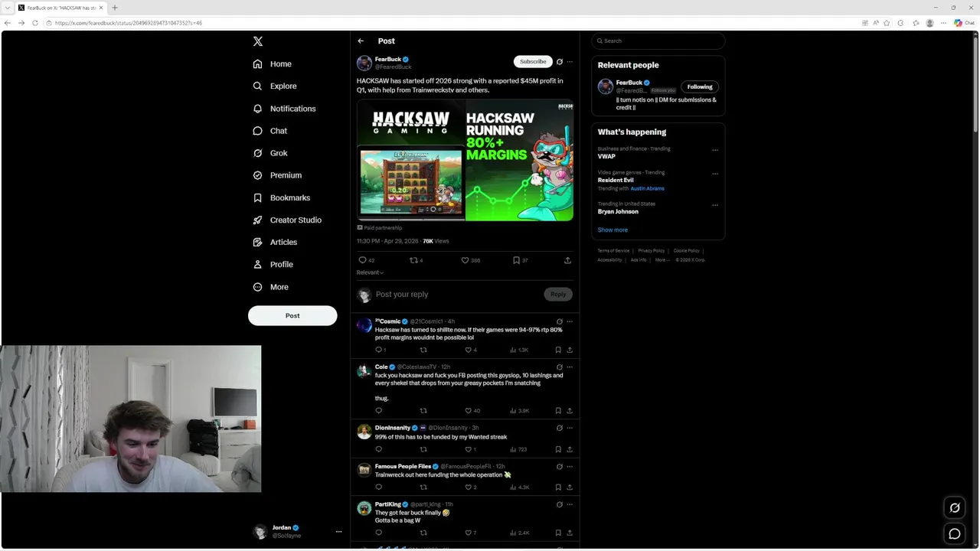Open the Hacksaw 80%+ margins image
This screenshot has width=980, height=551.
520,160
